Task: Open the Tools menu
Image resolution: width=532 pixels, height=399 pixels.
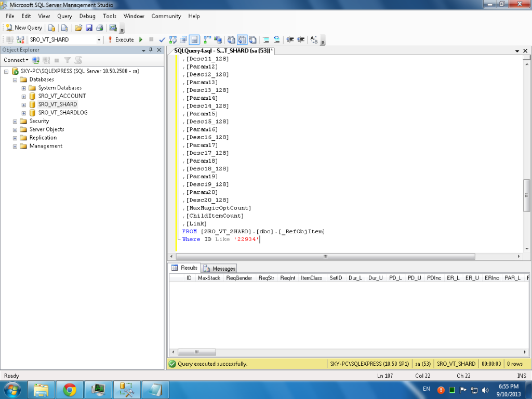Action: click(110, 16)
